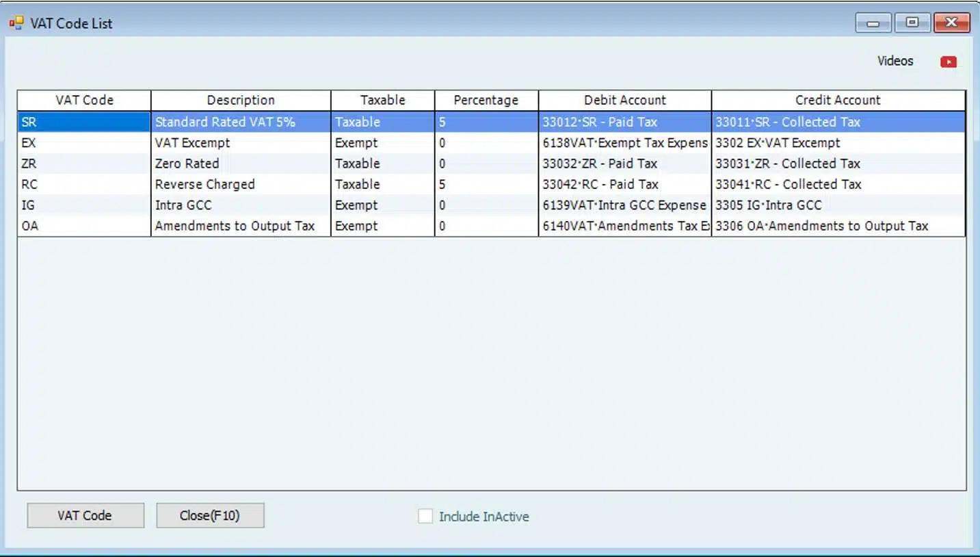
Task: Click Taxable cell in ZR row
Action: 383,164
